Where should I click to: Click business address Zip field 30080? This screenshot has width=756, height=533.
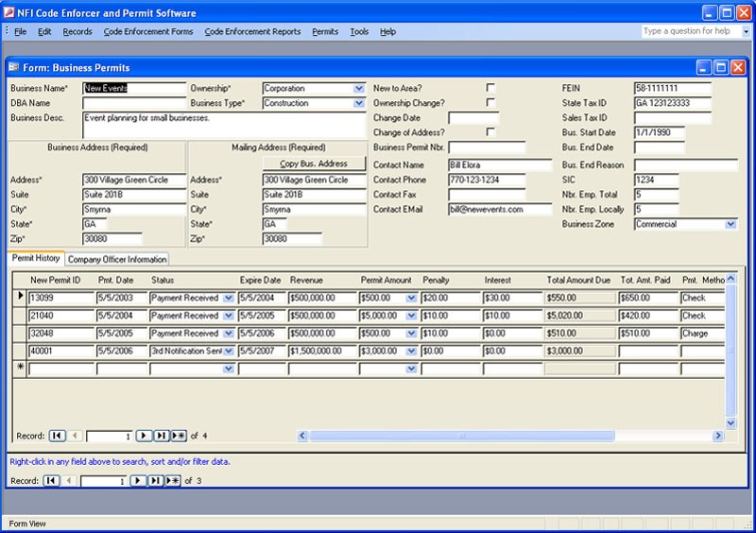[x=112, y=239]
